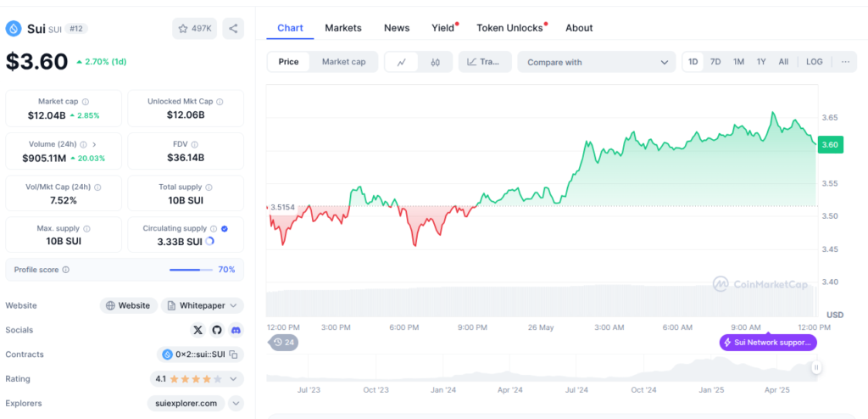Image resolution: width=868 pixels, height=419 pixels.
Task: Open Sui's X (Twitter) social link
Action: point(198,330)
